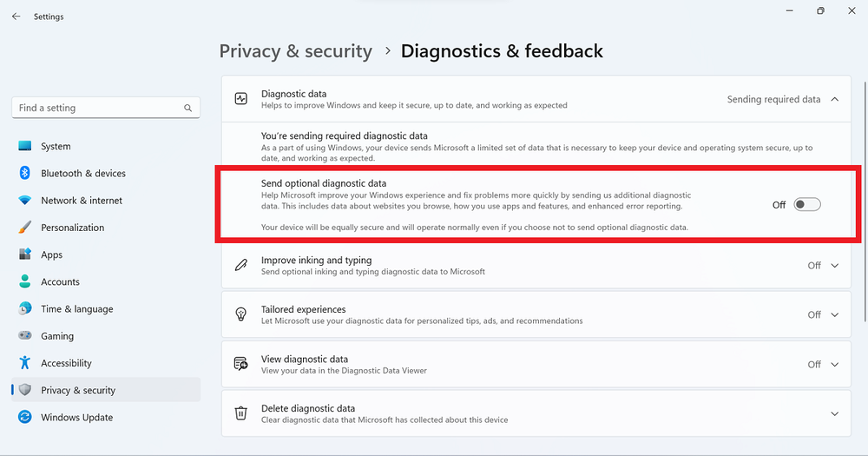Click the back arrow icon

(16, 17)
